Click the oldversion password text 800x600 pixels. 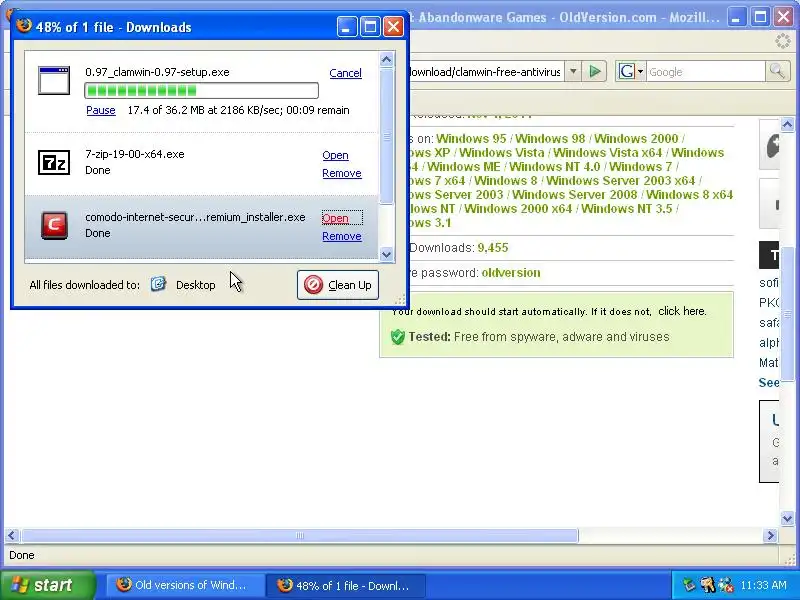[511, 272]
